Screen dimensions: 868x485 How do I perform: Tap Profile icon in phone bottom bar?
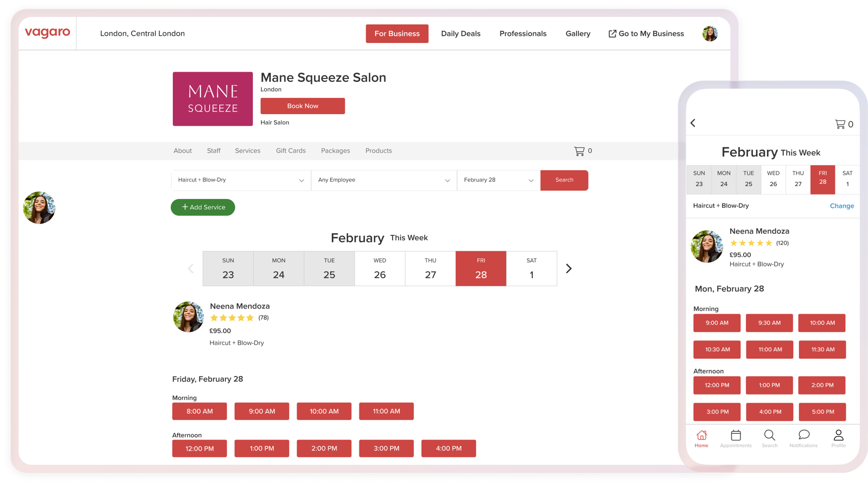pos(838,439)
